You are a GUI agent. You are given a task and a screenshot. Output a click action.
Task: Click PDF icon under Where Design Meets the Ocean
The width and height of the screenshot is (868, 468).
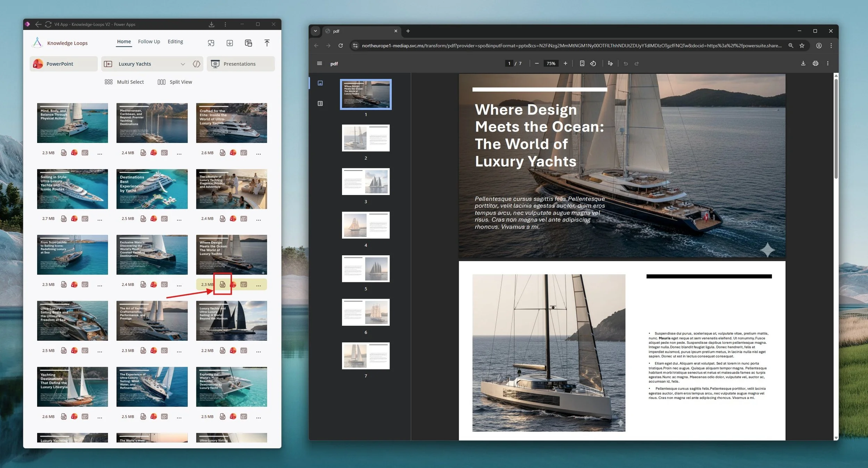click(223, 284)
